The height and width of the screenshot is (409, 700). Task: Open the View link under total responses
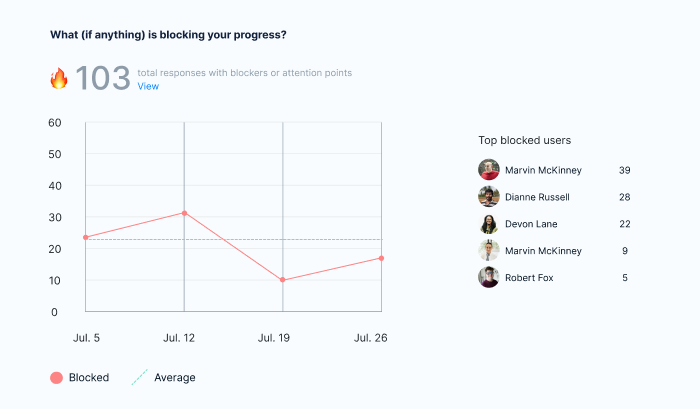tap(148, 86)
